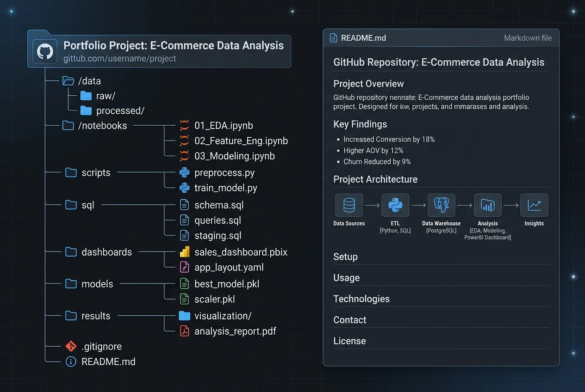Select the dashboards folder label
The width and height of the screenshot is (585, 392).
tap(107, 252)
